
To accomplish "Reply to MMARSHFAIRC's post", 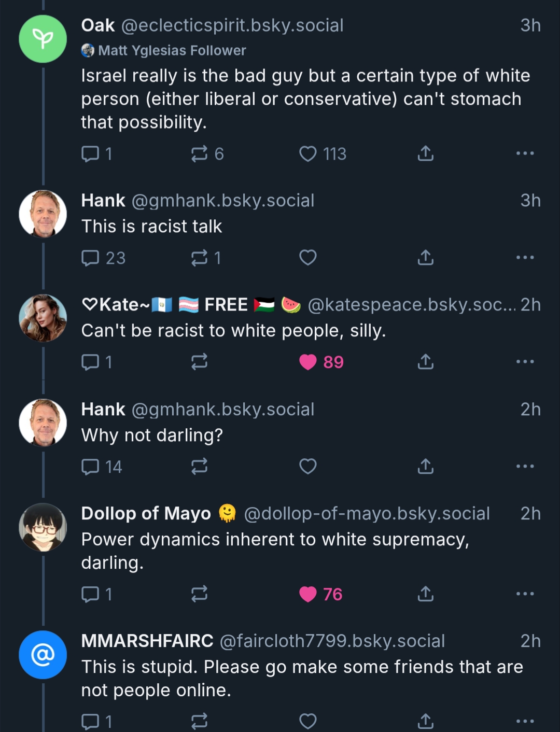I will click(91, 721).
